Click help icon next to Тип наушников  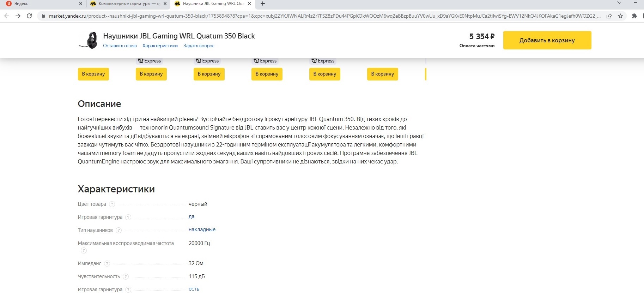coord(119,230)
